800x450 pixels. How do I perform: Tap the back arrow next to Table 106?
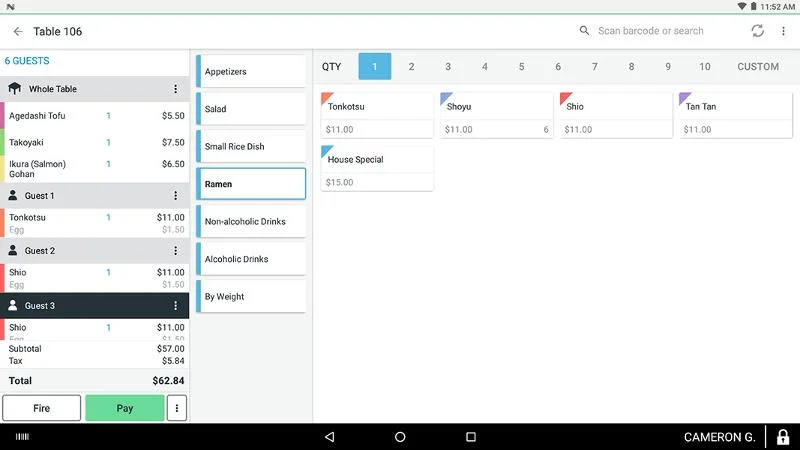click(x=18, y=31)
